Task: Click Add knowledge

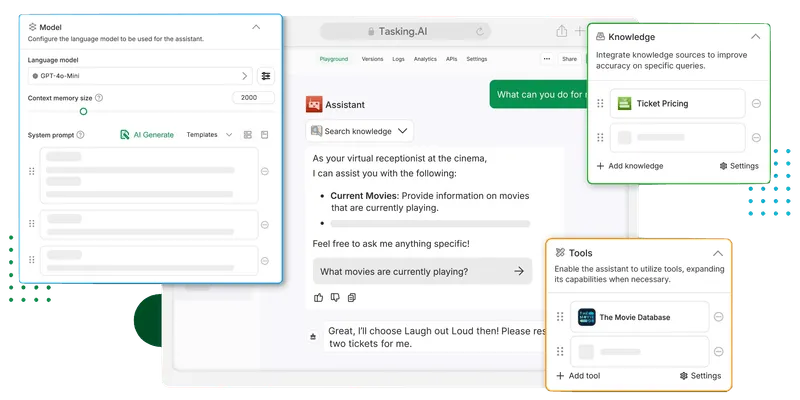Action: tap(630, 166)
